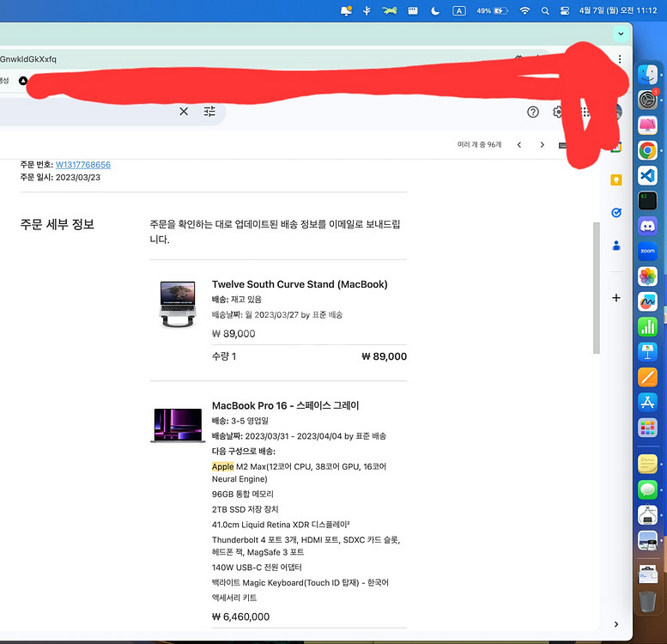Open Google Contacts in side panel

(616, 246)
